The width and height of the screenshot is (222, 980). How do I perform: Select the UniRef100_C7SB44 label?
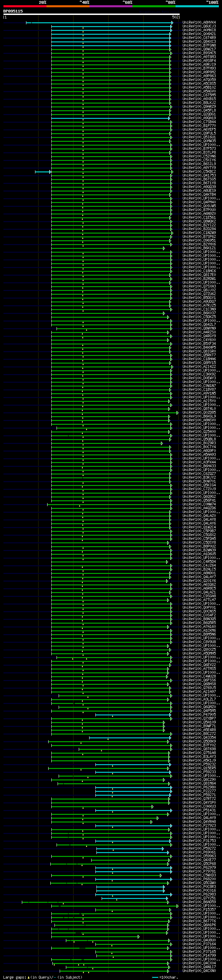199,122
